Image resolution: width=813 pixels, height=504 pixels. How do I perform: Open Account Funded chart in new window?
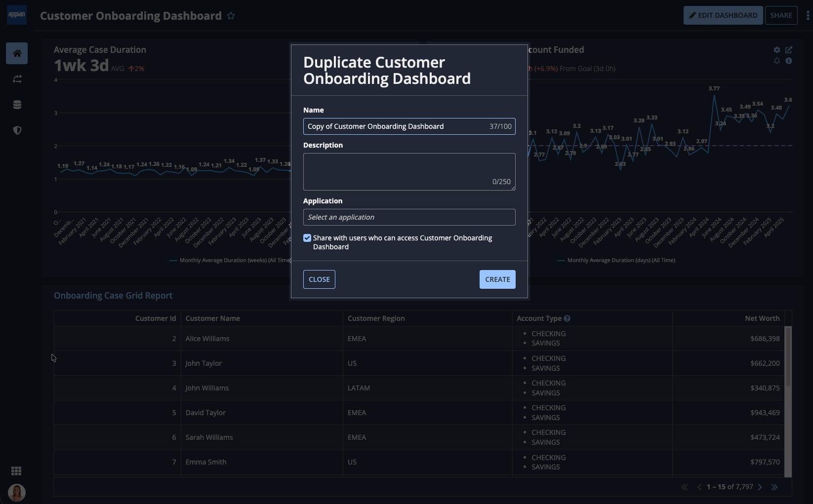(789, 50)
